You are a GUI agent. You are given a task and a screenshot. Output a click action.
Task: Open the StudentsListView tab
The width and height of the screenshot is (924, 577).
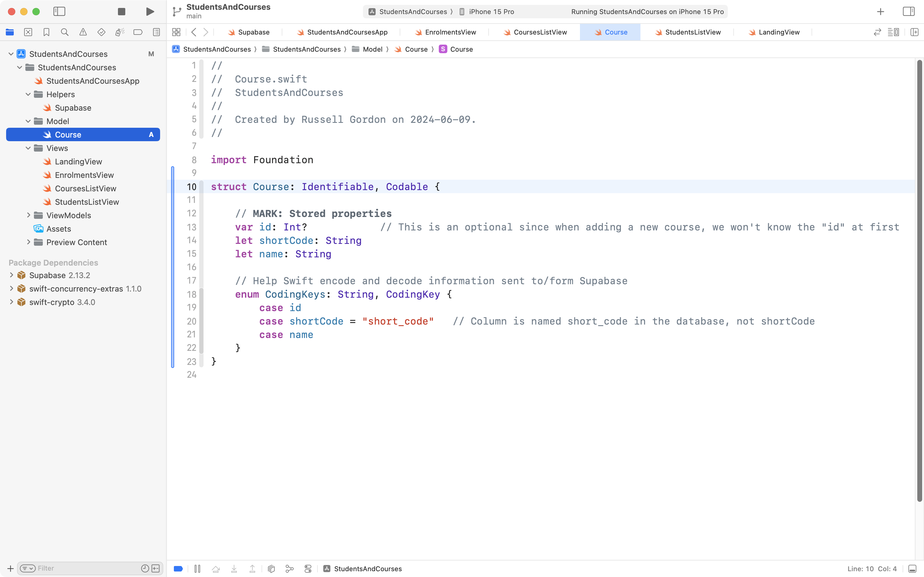tap(694, 32)
